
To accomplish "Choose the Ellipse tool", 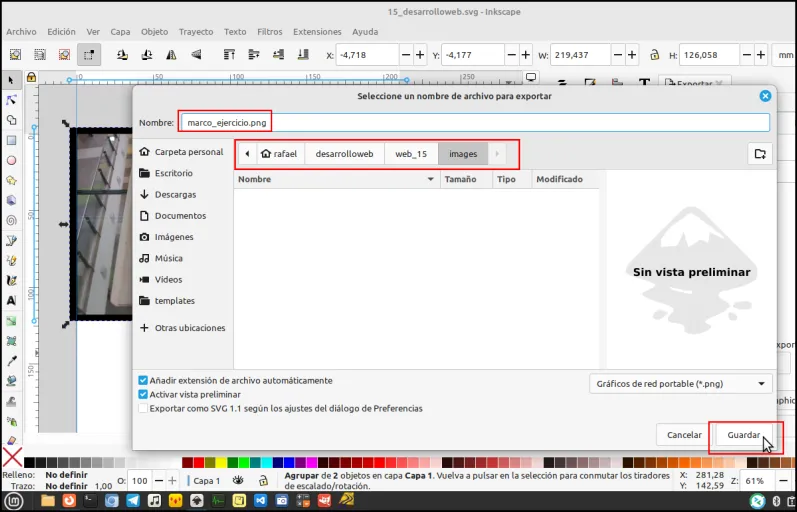I will [11, 161].
